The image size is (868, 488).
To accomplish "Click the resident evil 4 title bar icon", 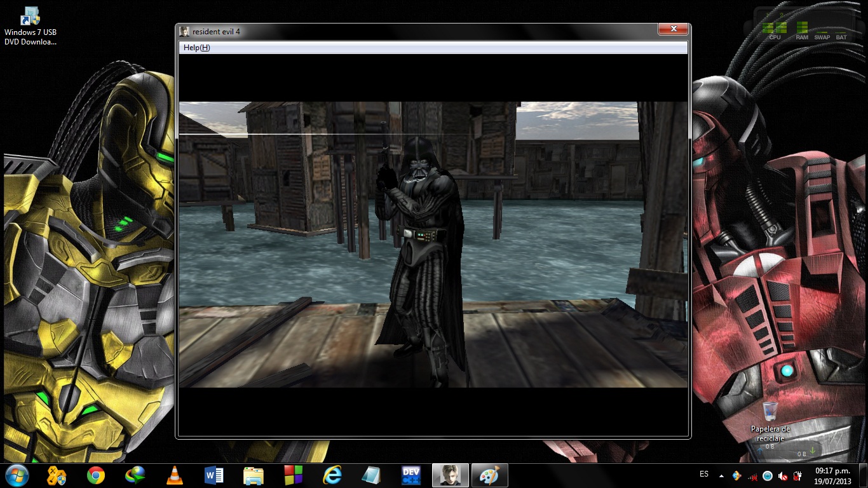I will tap(184, 31).
